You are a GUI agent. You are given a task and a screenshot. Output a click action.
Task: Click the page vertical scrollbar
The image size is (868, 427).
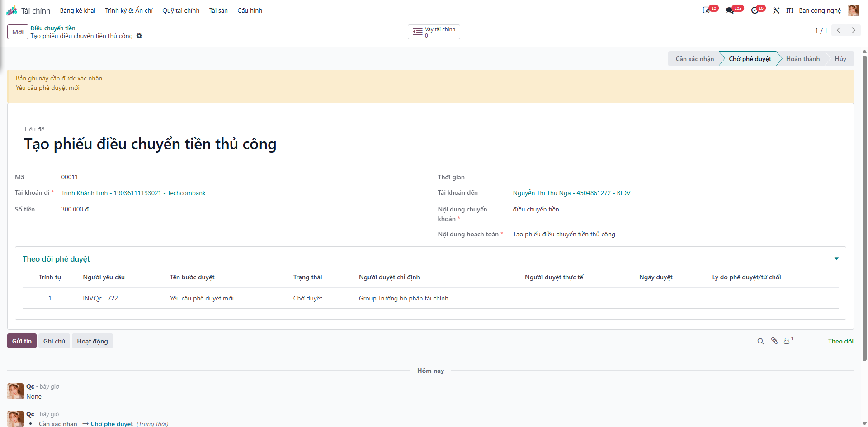click(864, 208)
